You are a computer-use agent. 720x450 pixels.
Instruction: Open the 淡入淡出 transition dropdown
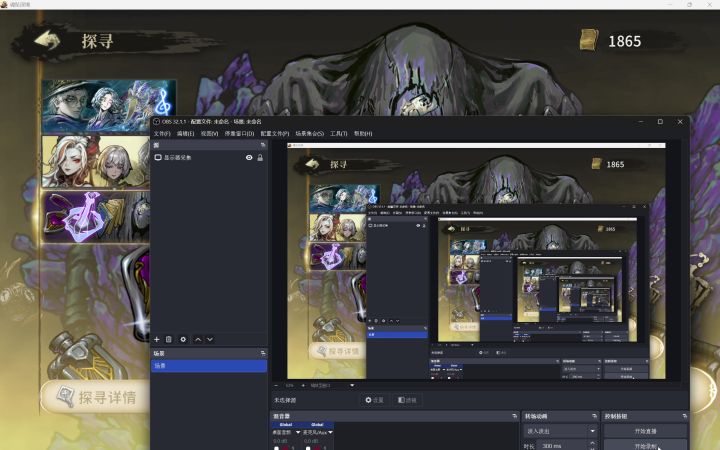[x=560, y=431]
